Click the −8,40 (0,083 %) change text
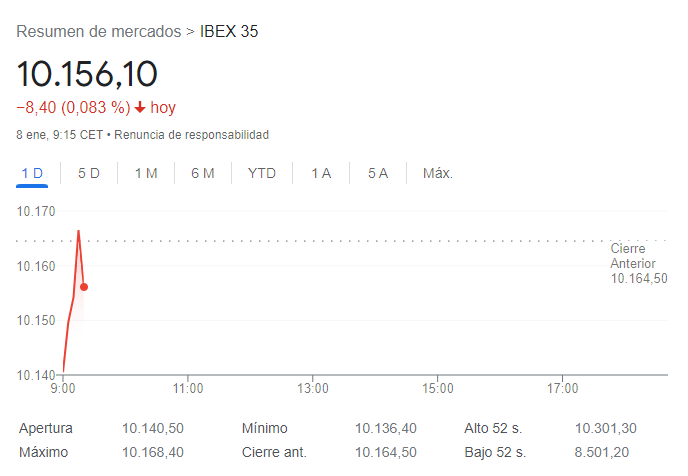 click(x=73, y=108)
